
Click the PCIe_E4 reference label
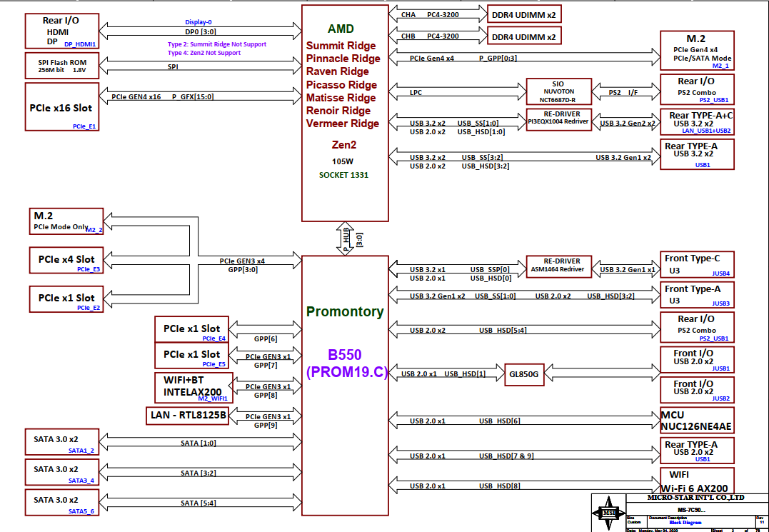[x=213, y=338]
